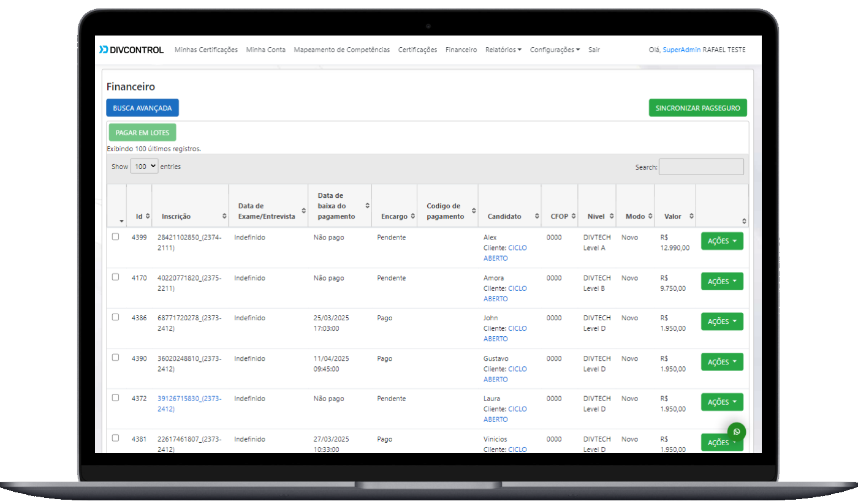Open Mapeamento de Competências page

341,50
